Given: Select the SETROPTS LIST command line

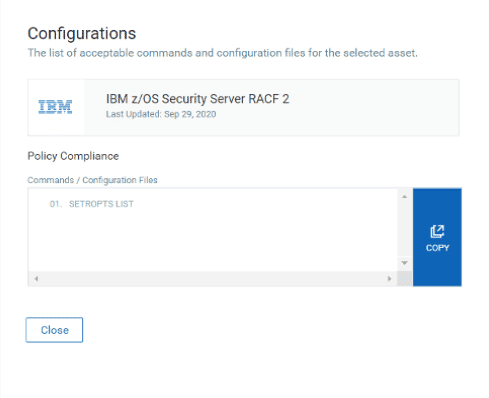Looking at the screenshot, I should [101, 204].
